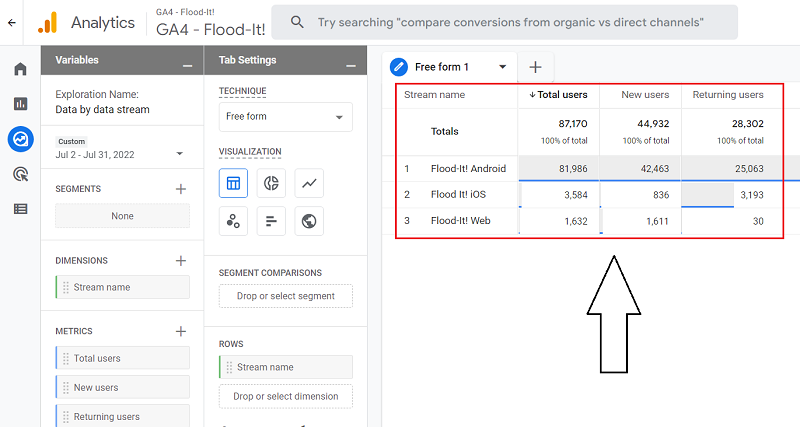Select the Donut chart visualization icon
This screenshot has width=800, height=427.
click(271, 183)
